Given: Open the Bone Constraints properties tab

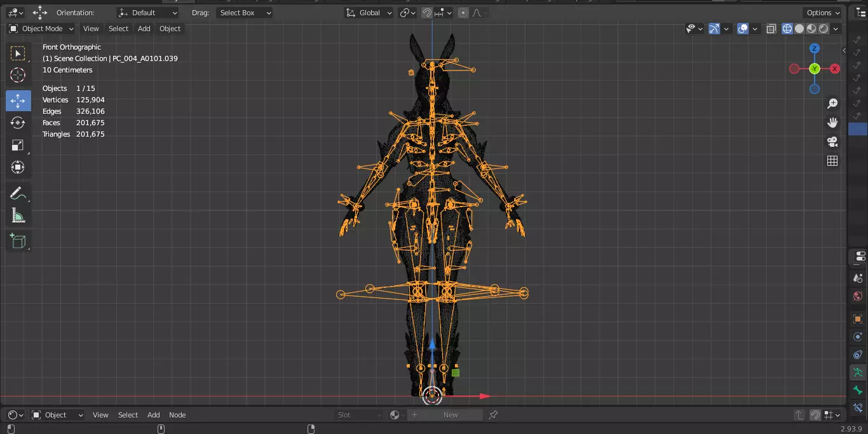Looking at the screenshot, I should [858, 407].
